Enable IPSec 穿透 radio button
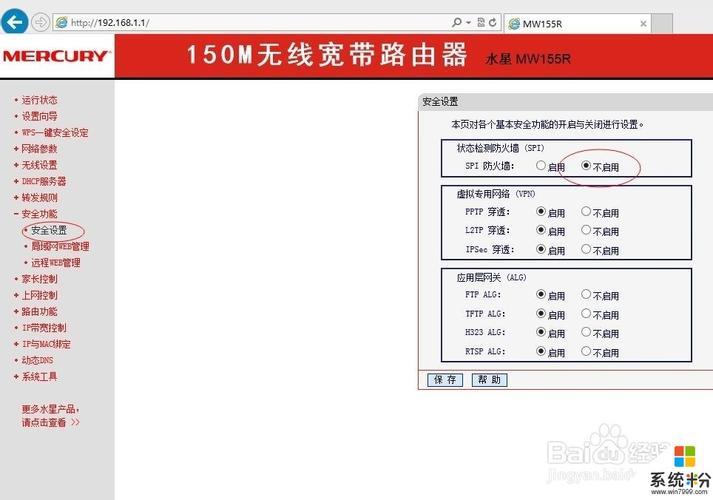Image resolution: width=713 pixels, height=500 pixels. point(540,249)
